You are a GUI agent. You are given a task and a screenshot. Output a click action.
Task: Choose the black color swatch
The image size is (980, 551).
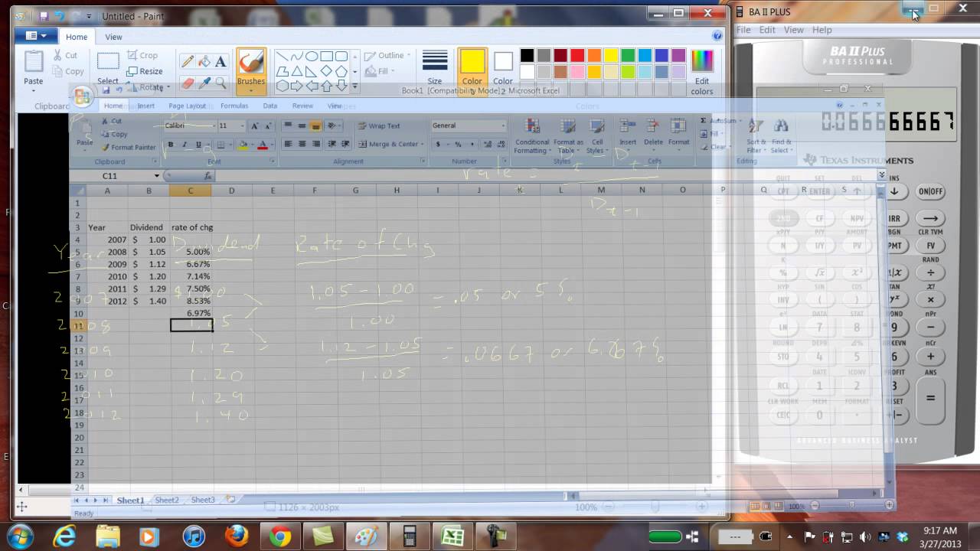click(527, 55)
